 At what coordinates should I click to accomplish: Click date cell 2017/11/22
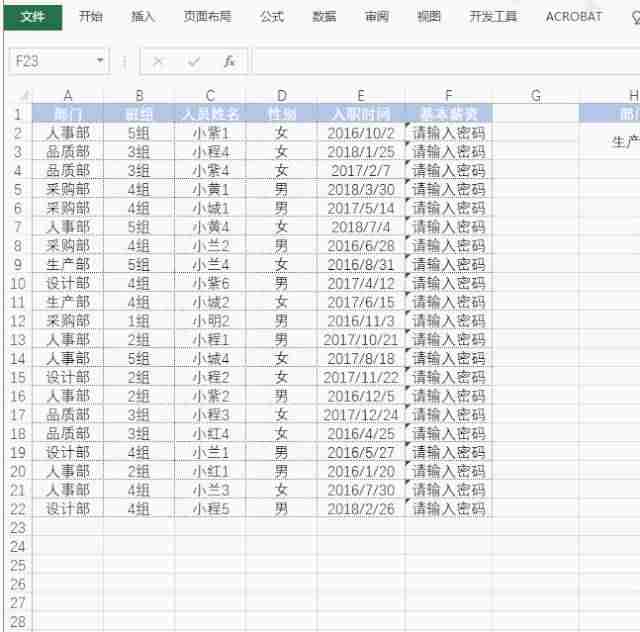(361, 377)
